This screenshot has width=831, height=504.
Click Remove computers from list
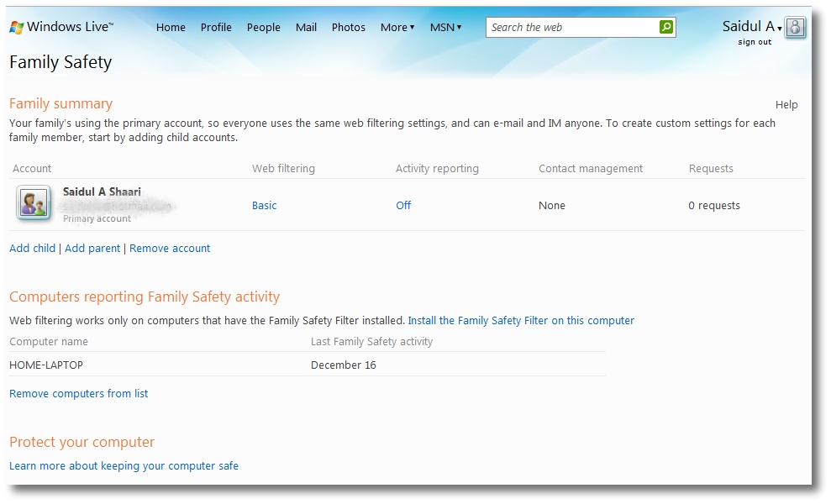78,394
